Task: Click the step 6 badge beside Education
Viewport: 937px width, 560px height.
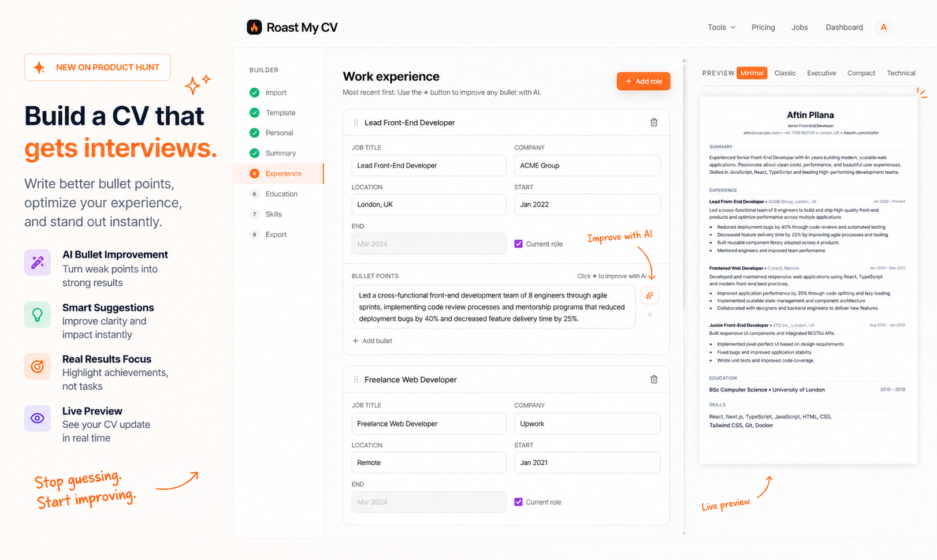Action: point(254,194)
